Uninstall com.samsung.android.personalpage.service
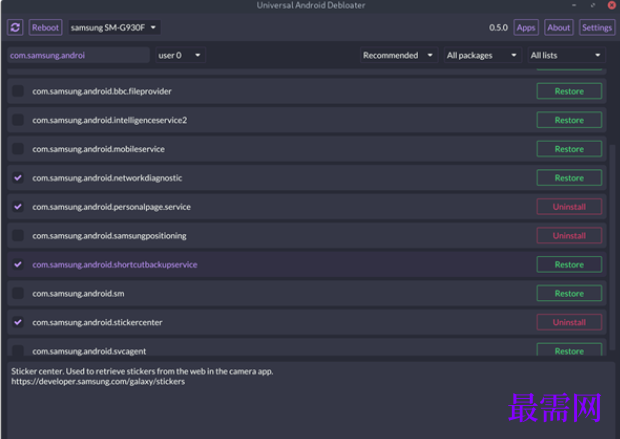Image resolution: width=620 pixels, height=439 pixels. point(569,206)
